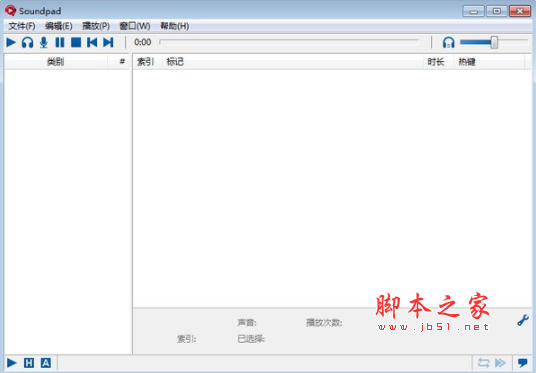Screen dimensions: 536x373
Task: Maximize the Soundpad window
Action: pyautogui.click(x=497, y=11)
